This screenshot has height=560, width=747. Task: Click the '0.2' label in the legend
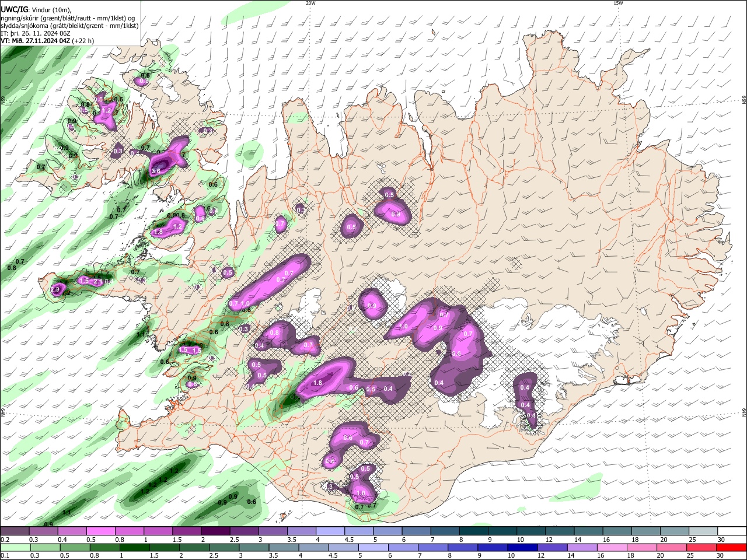[5, 540]
